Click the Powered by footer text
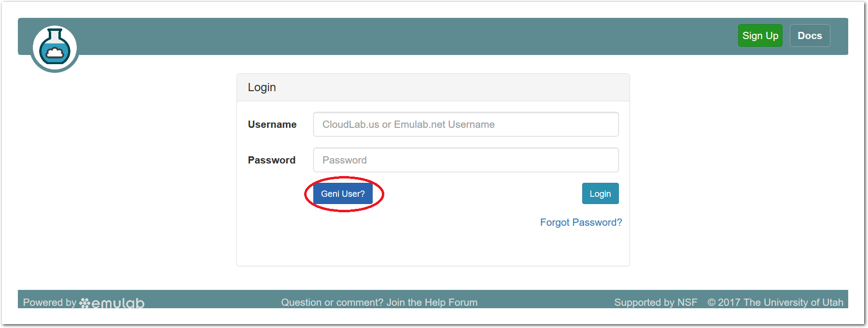 tap(50, 302)
